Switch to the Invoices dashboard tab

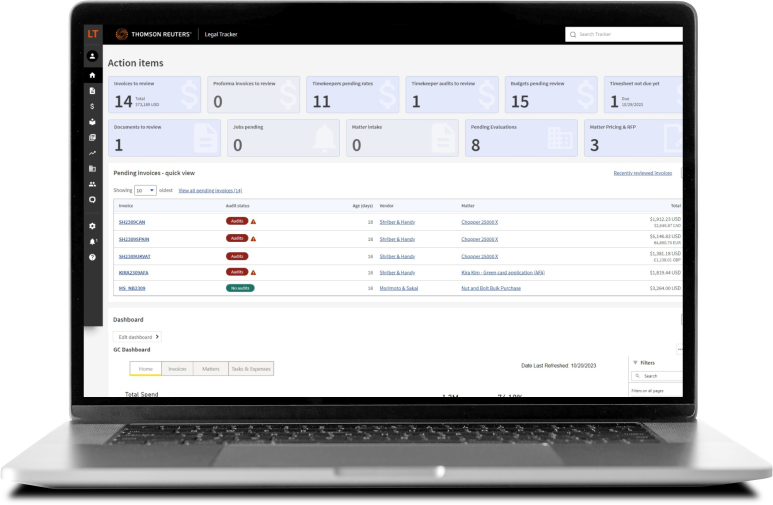click(x=177, y=369)
